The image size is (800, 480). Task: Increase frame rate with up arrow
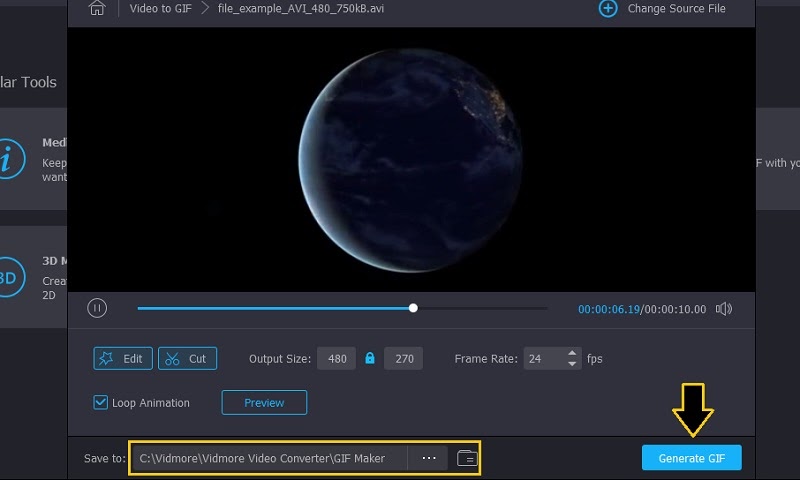click(572, 353)
